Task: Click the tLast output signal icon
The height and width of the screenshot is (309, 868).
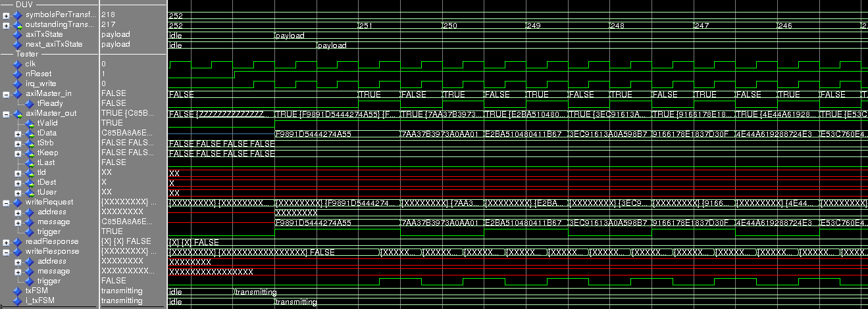Action: (30, 162)
